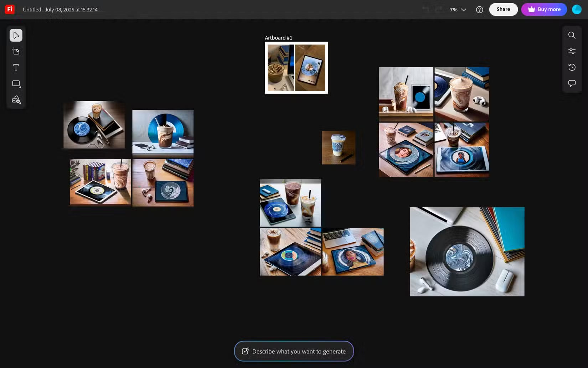Rename the Untitled document title

(60, 10)
